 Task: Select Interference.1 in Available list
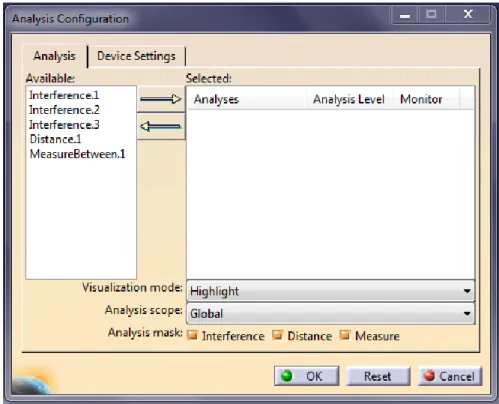pos(64,95)
